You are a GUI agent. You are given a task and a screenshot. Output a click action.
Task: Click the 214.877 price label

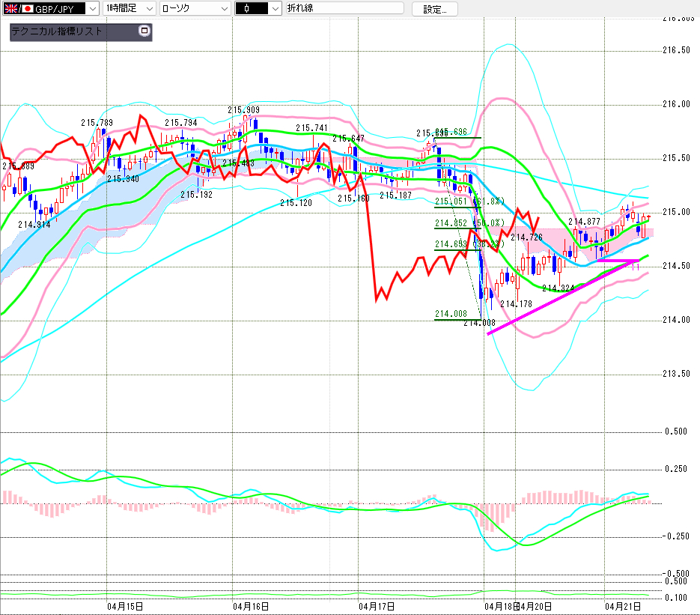click(x=584, y=222)
